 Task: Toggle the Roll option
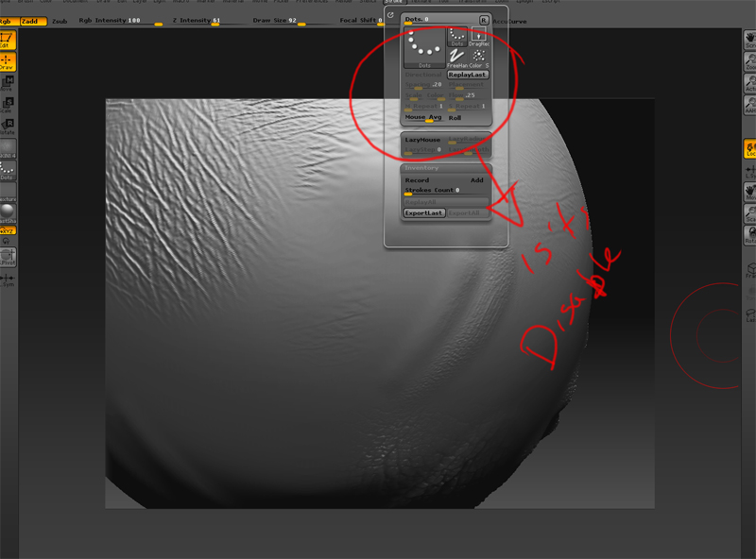click(x=455, y=118)
